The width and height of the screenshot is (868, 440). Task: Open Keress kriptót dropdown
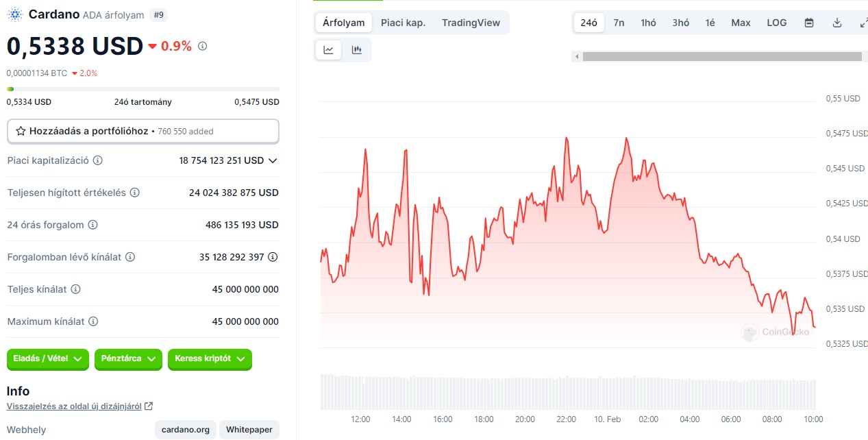pos(210,359)
